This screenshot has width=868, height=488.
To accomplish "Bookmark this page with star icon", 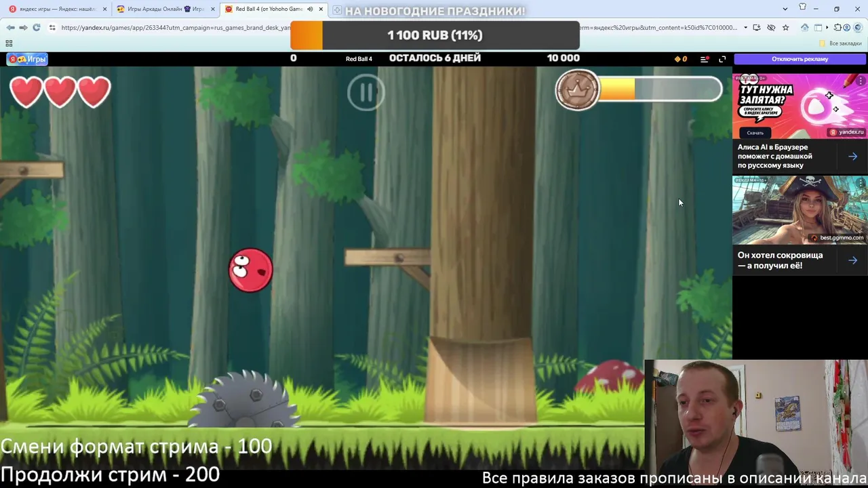I will [785, 27].
